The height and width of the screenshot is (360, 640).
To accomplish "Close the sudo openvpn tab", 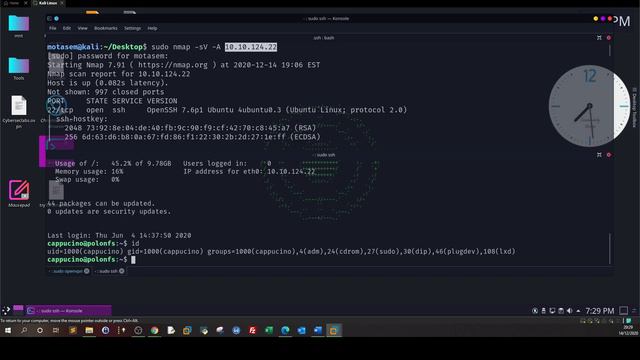I will 87,271.
